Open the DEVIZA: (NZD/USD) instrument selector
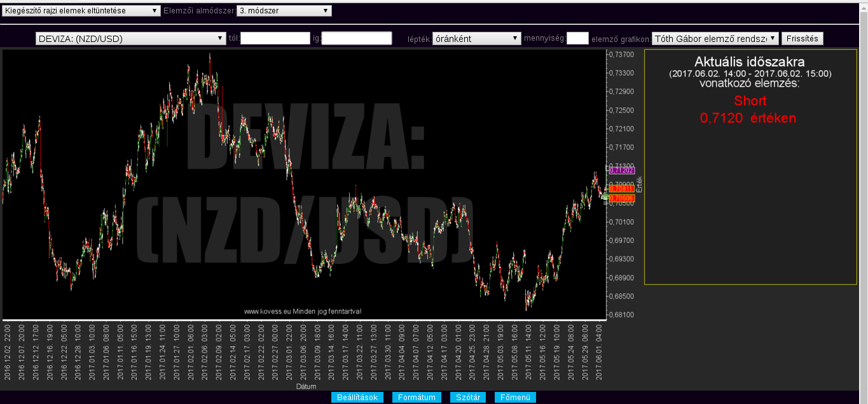The image size is (868, 404). pyautogui.click(x=131, y=39)
